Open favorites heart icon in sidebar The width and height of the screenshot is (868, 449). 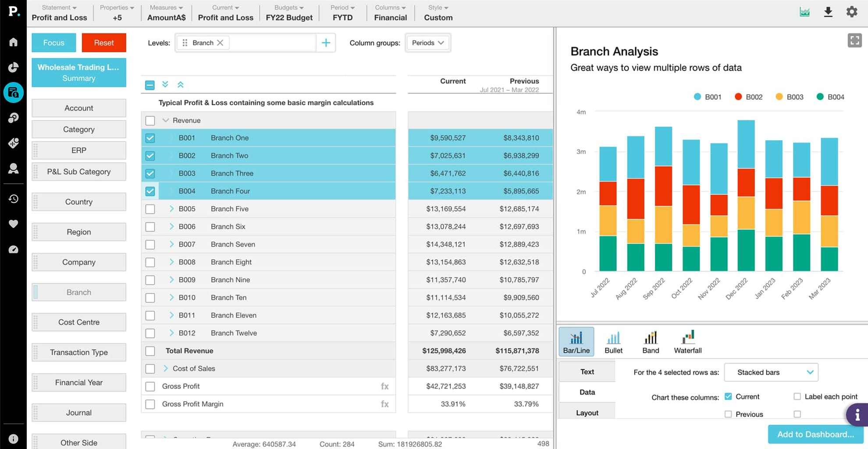[14, 224]
